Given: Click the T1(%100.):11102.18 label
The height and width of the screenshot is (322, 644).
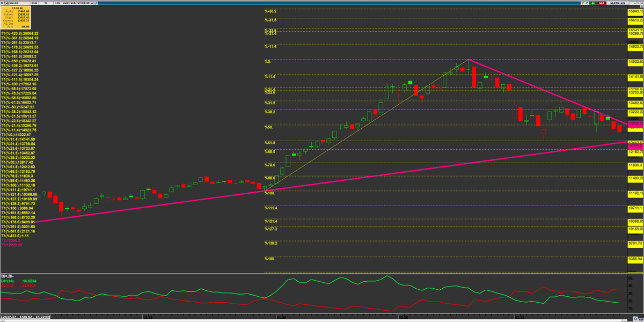Looking at the screenshot, I should 18,185.
